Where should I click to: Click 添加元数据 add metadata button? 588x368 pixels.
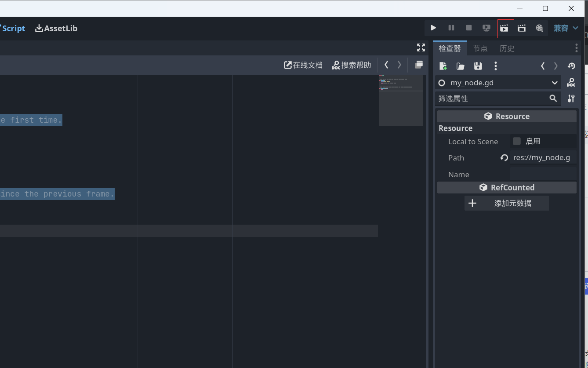point(506,203)
